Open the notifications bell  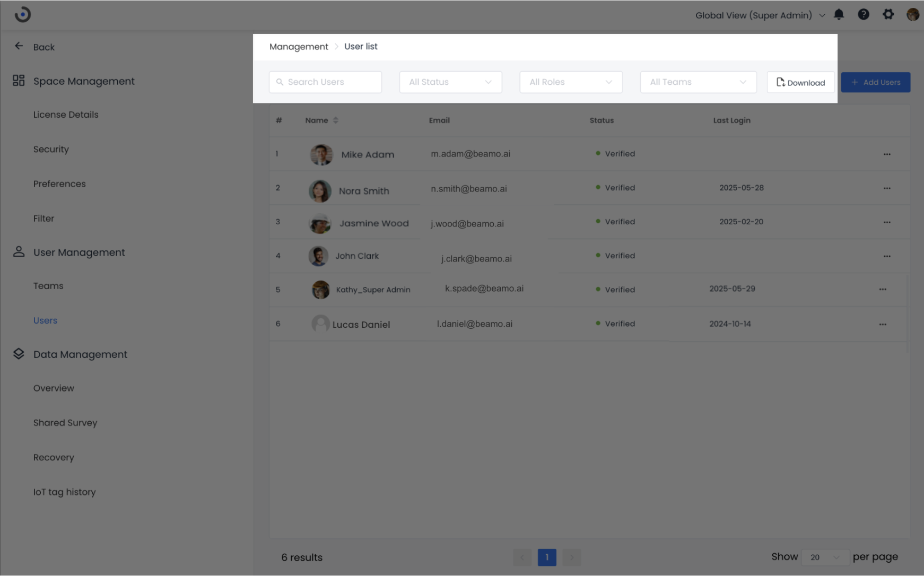pyautogui.click(x=839, y=14)
